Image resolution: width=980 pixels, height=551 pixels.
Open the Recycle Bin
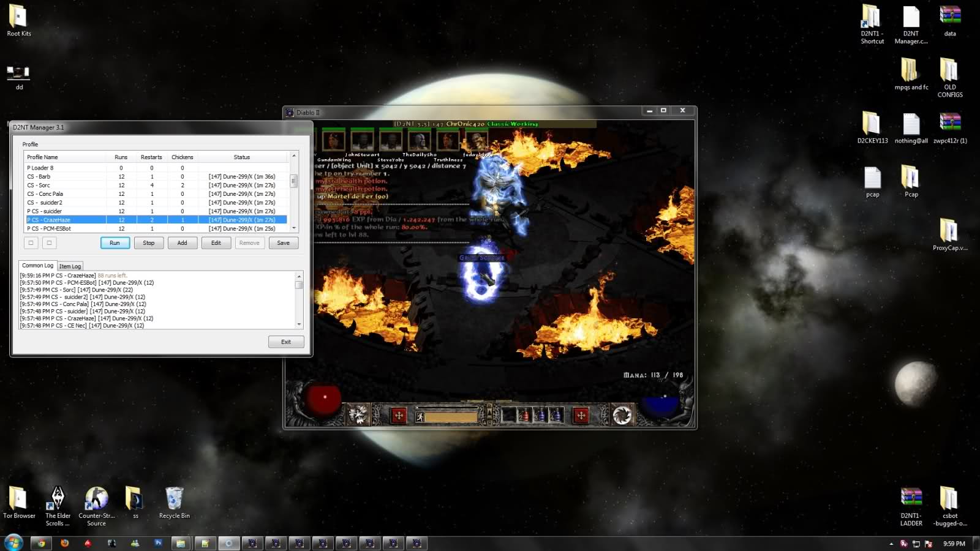tap(174, 503)
